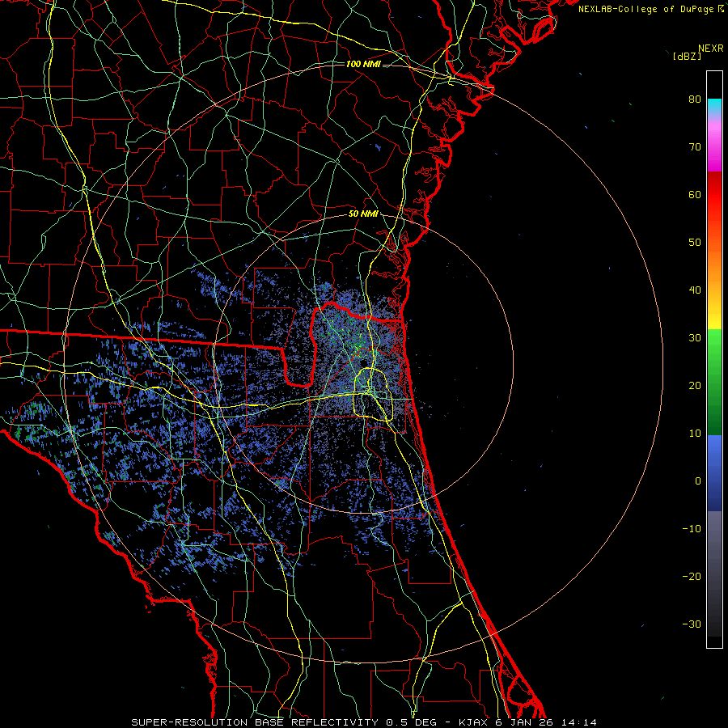The height and width of the screenshot is (728, 728).
Task: Pick the gray segment of the color bar
Action: point(714,574)
